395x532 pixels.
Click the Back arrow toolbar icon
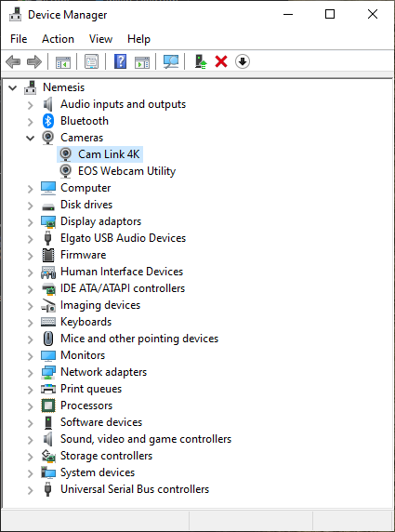[x=13, y=62]
